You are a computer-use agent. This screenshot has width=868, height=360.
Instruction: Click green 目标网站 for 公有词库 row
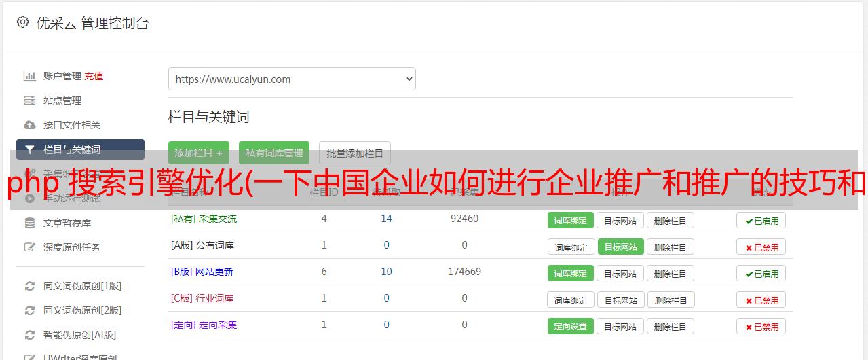tap(621, 247)
